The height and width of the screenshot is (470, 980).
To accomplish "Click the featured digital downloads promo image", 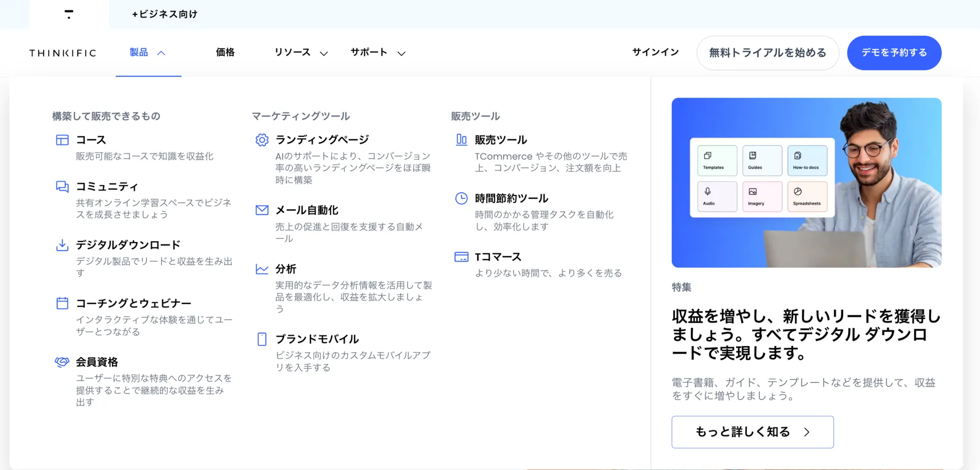I will [806, 183].
